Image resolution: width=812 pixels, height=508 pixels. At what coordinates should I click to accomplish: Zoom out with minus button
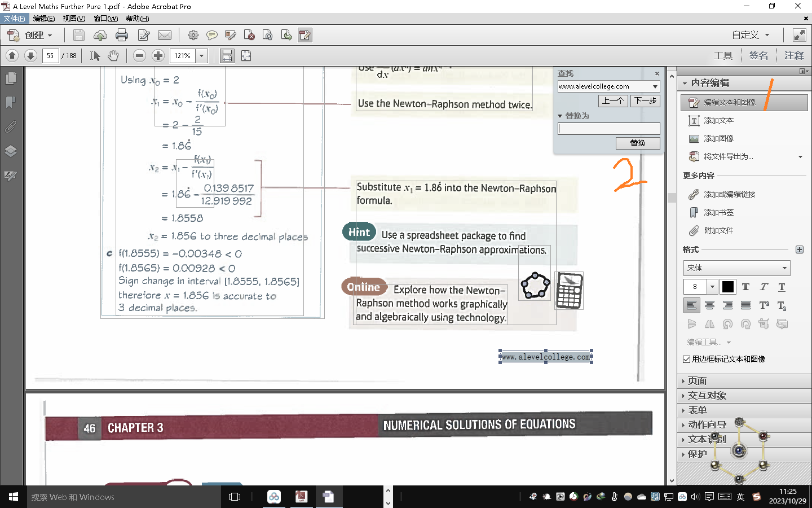140,55
